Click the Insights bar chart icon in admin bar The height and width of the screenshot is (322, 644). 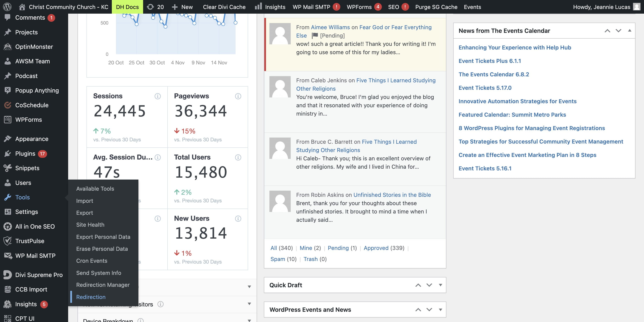coord(258,6)
